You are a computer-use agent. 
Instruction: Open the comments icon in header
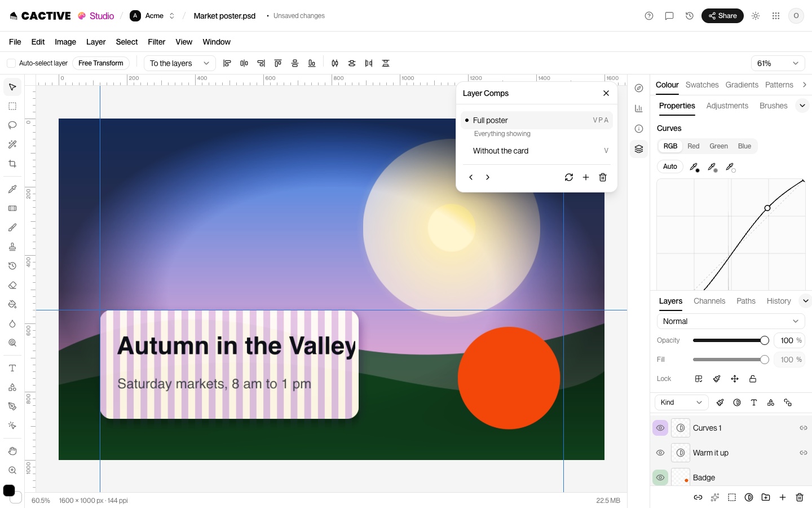[x=669, y=16]
